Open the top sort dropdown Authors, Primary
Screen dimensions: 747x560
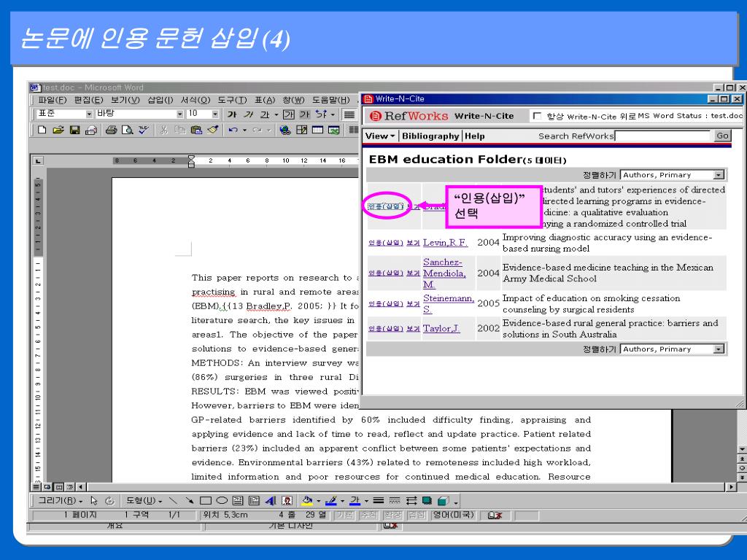pos(672,175)
